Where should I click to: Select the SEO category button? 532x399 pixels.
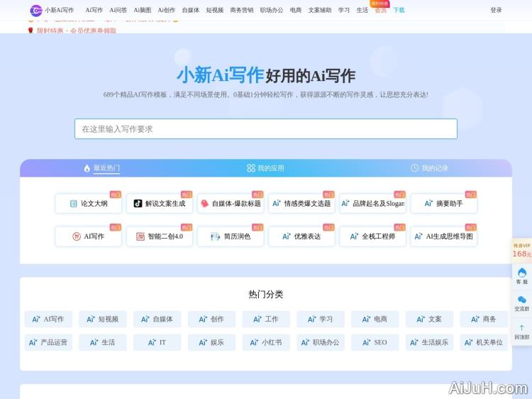[x=375, y=342]
